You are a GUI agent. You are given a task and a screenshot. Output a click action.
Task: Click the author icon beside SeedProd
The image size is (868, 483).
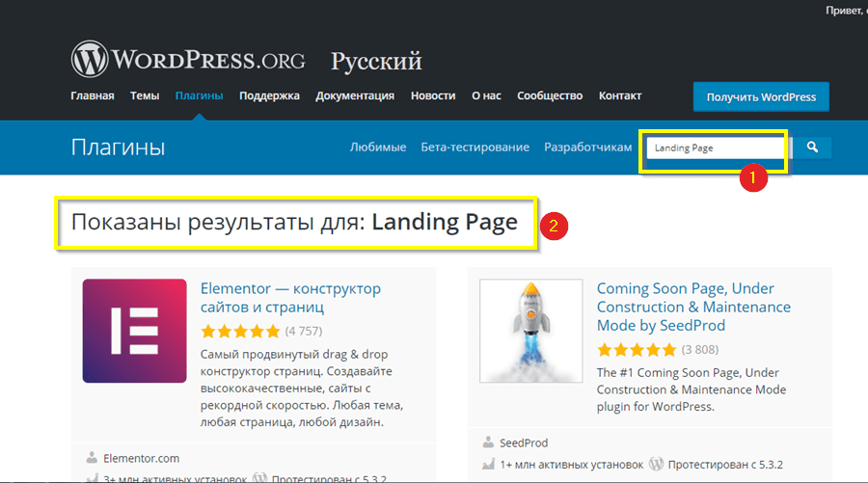point(488,443)
